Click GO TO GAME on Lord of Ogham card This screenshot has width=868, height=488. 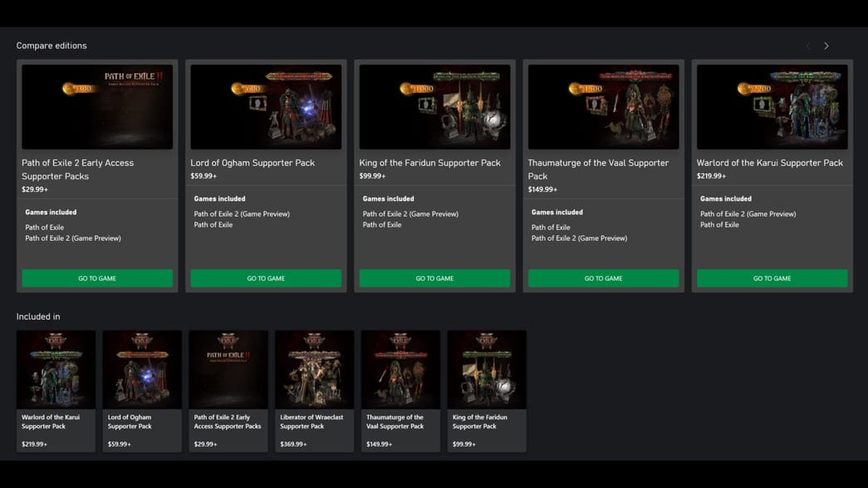[x=266, y=278]
